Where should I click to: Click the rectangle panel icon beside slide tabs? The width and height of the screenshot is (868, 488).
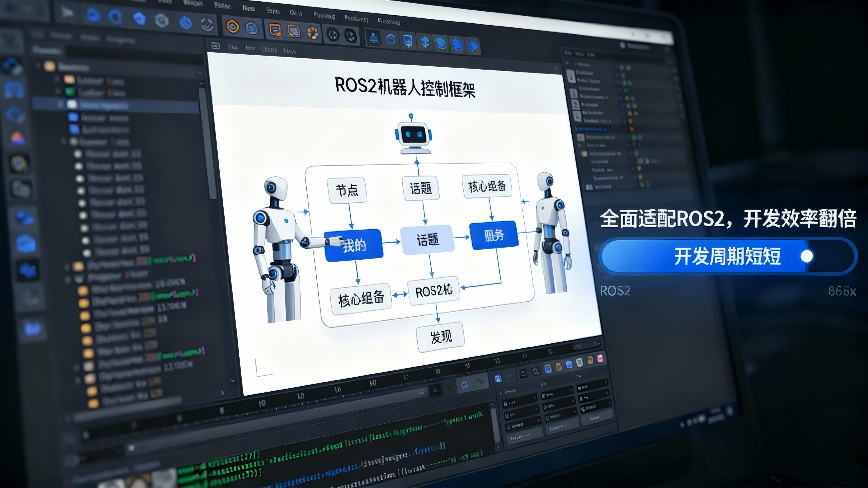tap(216, 46)
